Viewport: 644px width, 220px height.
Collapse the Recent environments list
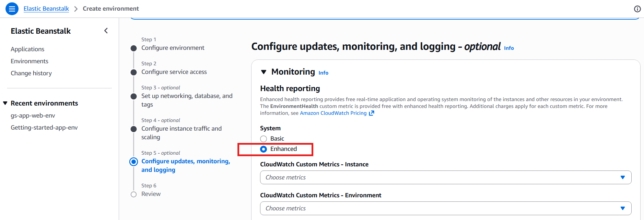[5, 103]
